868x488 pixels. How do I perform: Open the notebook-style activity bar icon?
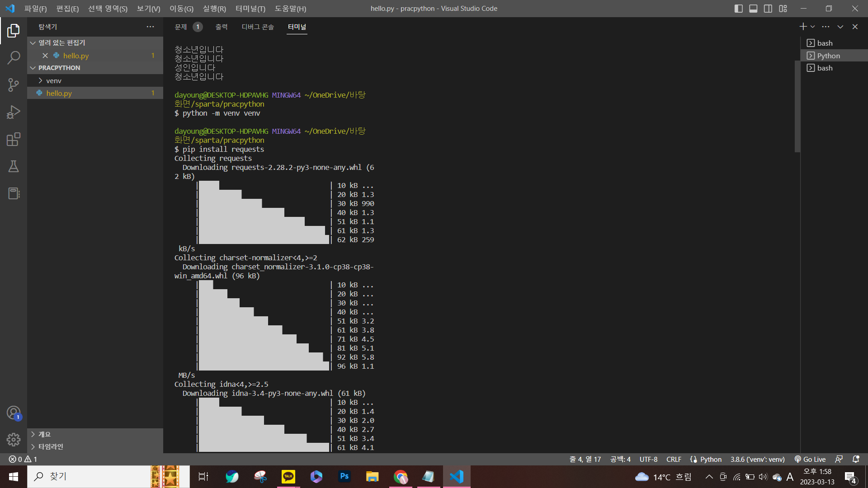point(14,193)
